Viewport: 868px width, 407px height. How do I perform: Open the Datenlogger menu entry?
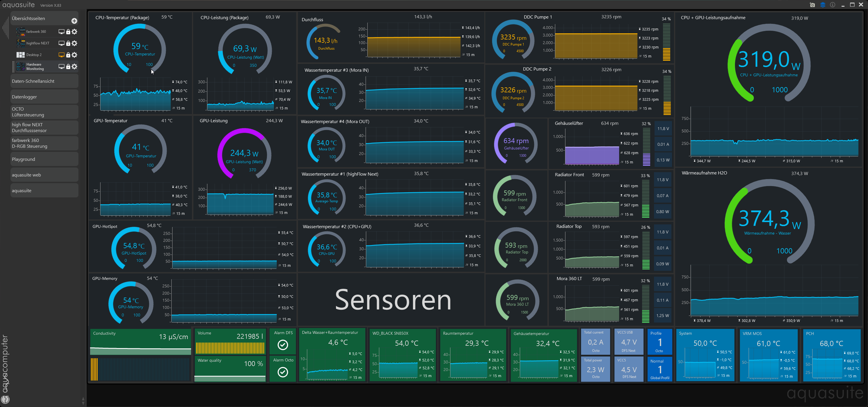click(x=44, y=97)
